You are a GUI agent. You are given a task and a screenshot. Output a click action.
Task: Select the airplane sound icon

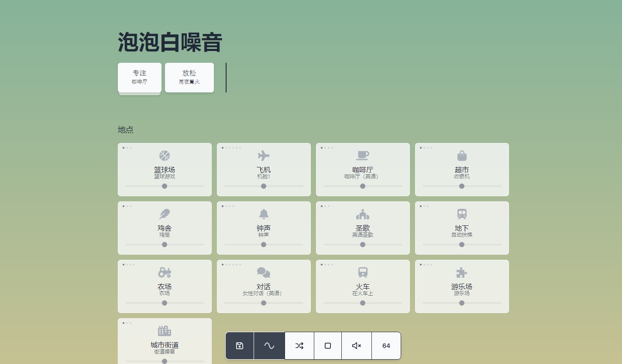click(x=264, y=156)
